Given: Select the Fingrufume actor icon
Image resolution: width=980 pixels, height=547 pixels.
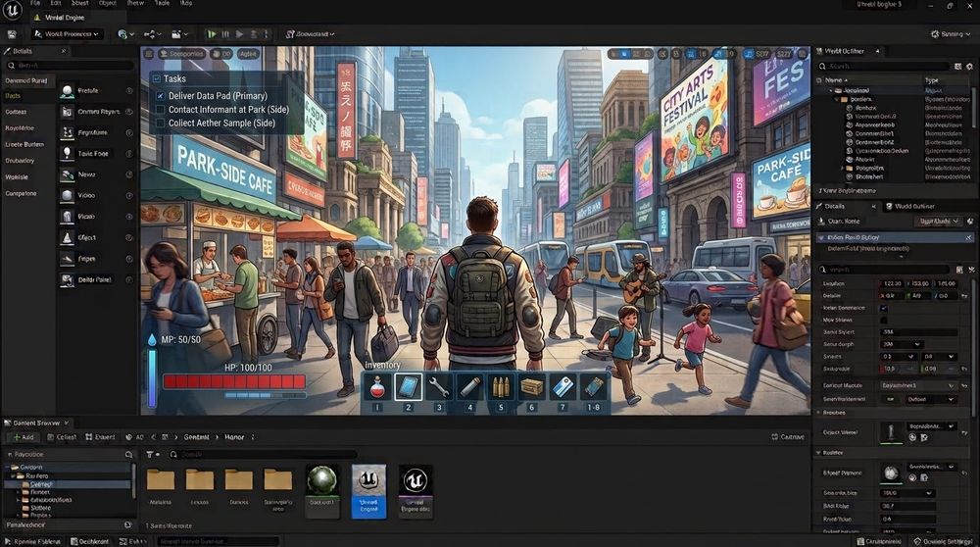Looking at the screenshot, I should 67,132.
